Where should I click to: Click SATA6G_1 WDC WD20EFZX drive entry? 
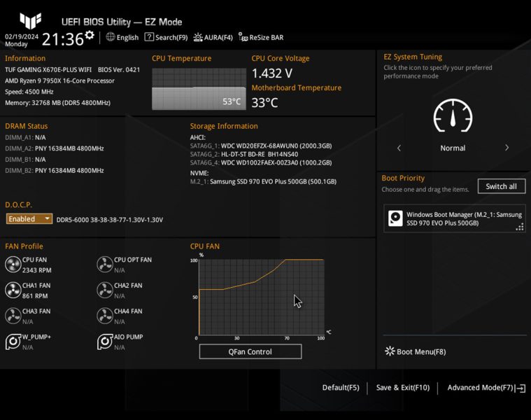(x=261, y=146)
